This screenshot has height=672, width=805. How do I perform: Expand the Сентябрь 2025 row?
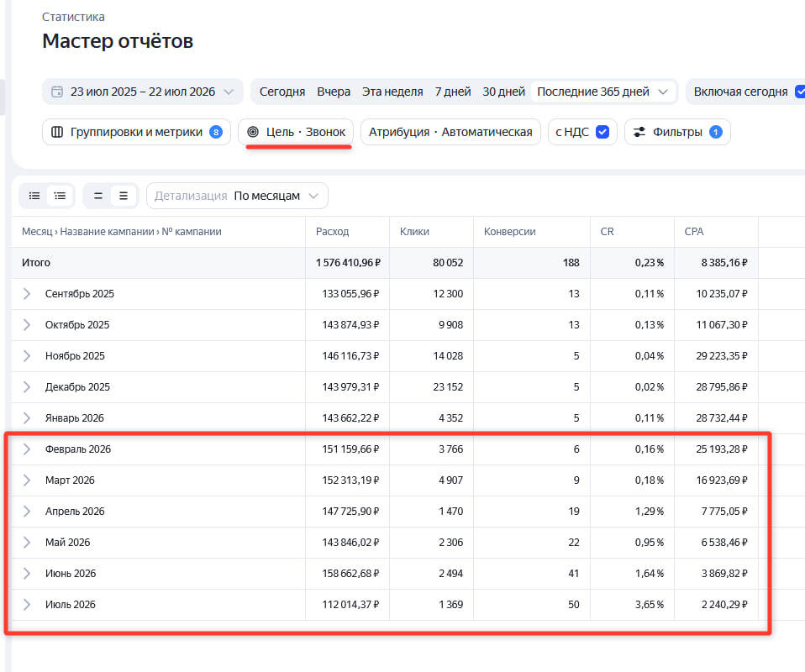tap(27, 294)
